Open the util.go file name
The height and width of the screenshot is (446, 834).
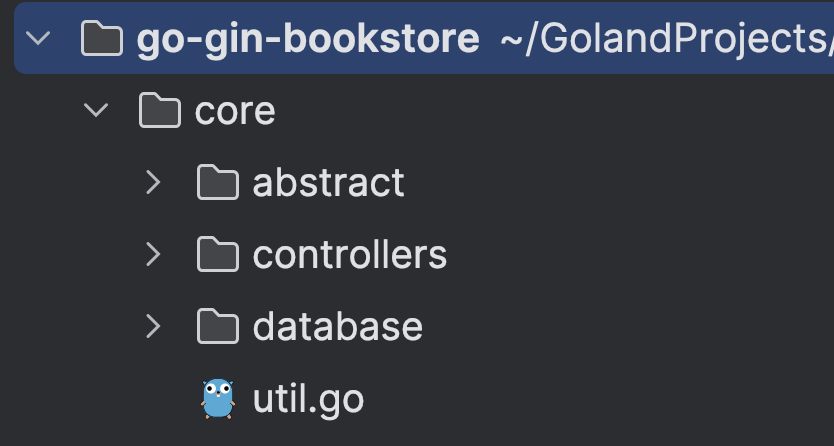[x=308, y=399]
